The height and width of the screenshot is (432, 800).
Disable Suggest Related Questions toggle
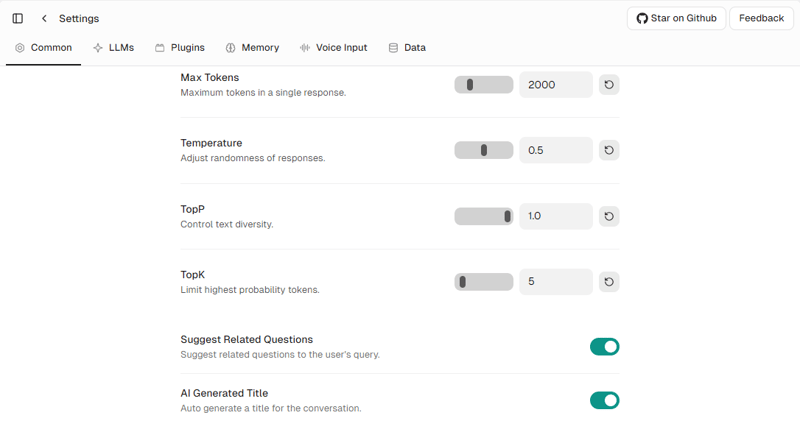point(604,347)
